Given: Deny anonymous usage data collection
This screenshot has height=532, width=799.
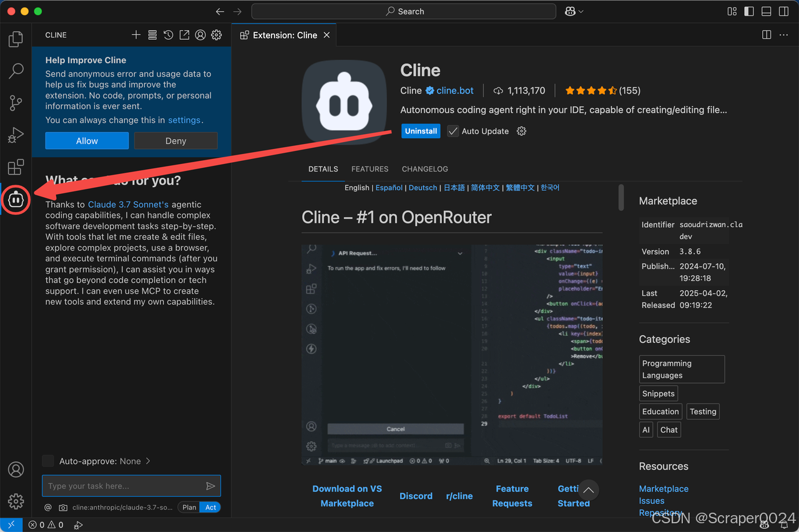Looking at the screenshot, I should coord(175,141).
